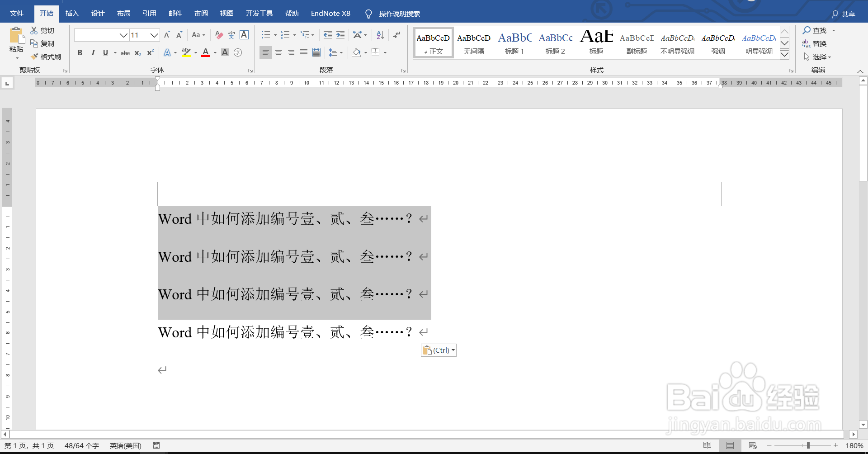Open the File (文件) tab
This screenshot has height=454, width=868.
pyautogui.click(x=17, y=14)
